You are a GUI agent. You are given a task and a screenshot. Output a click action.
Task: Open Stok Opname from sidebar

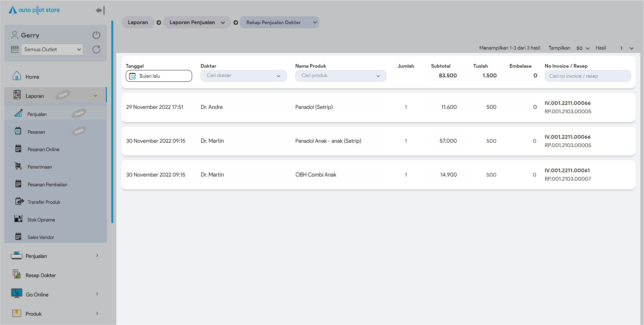click(41, 220)
